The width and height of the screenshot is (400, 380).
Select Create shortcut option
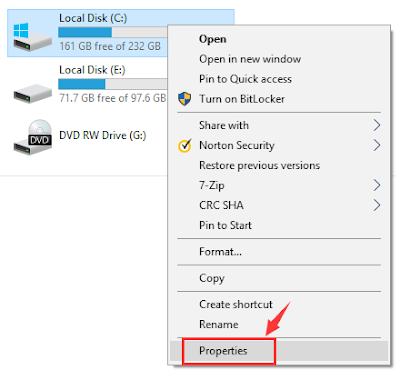click(236, 304)
